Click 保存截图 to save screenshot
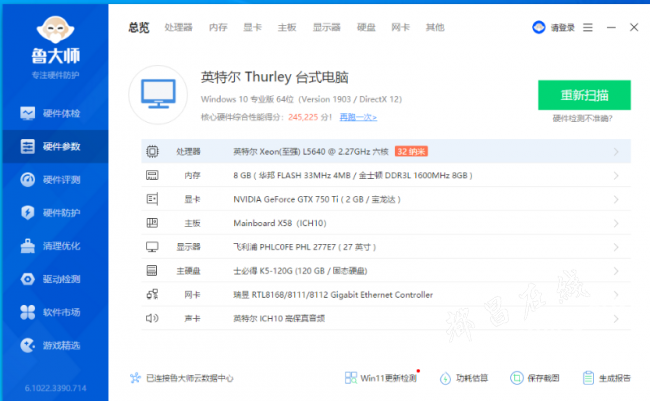 point(535,378)
